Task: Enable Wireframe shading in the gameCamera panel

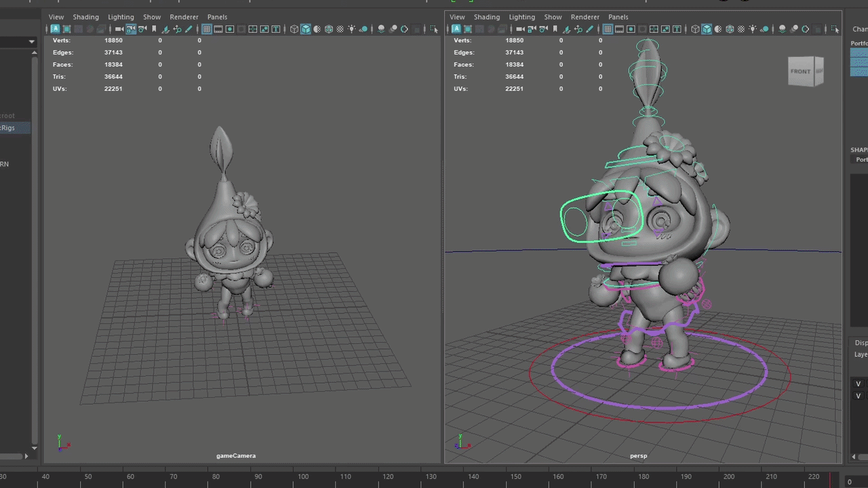Action: pos(294,29)
